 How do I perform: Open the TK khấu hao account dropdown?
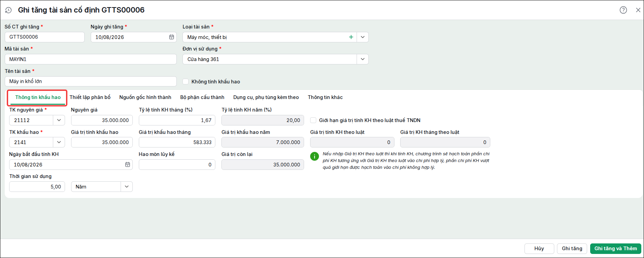59,142
